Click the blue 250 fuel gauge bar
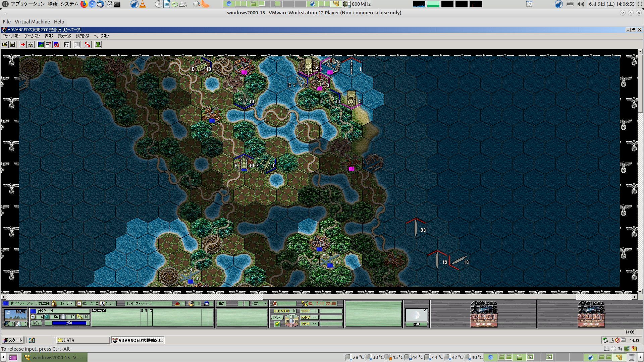 coord(69,323)
